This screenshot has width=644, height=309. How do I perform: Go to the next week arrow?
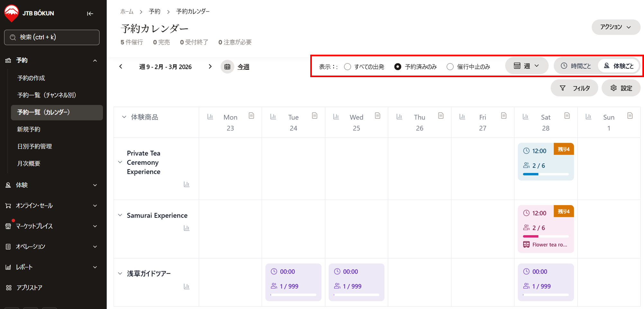[210, 67]
